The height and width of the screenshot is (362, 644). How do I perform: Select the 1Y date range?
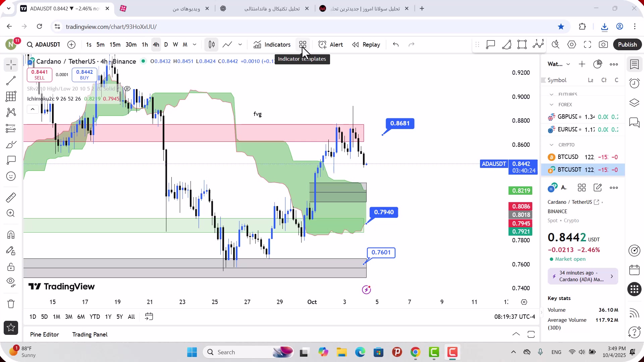pyautogui.click(x=108, y=317)
